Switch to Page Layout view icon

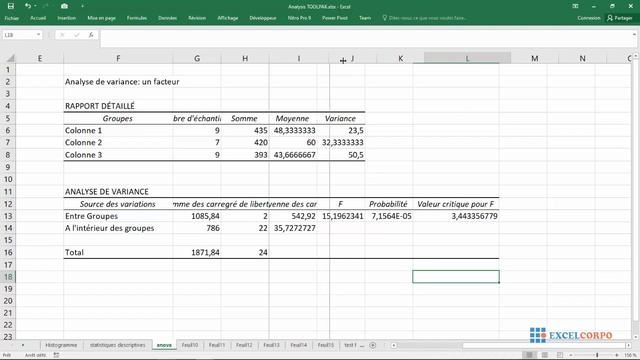(x=544, y=355)
